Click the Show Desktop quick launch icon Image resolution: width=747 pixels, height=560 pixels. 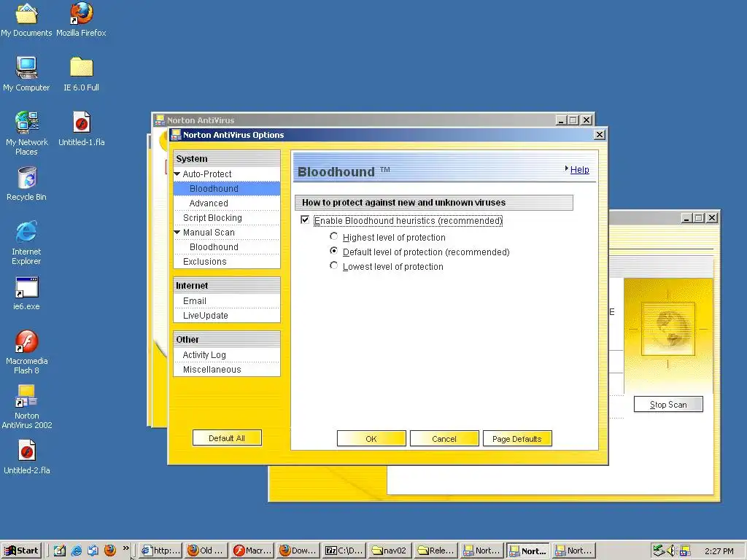(60, 551)
